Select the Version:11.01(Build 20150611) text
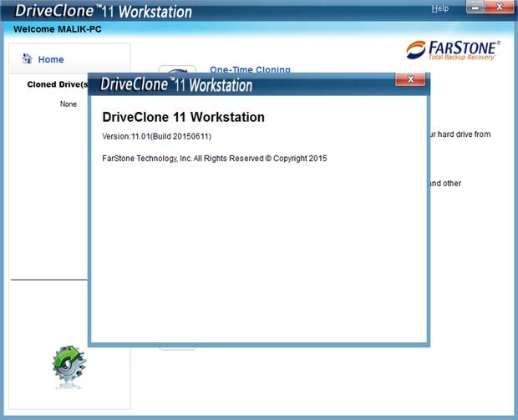The height and width of the screenshot is (420, 518). pyautogui.click(x=156, y=136)
